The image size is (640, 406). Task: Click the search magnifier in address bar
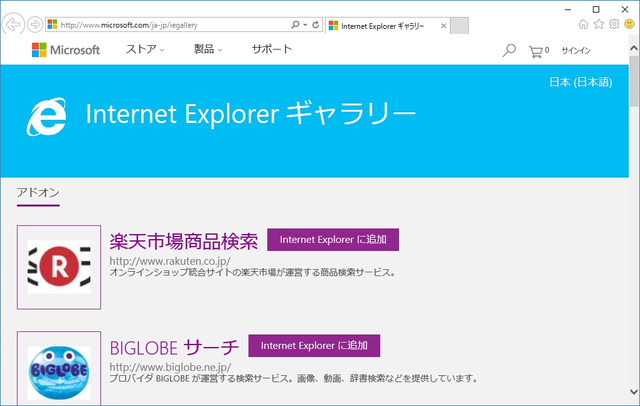[x=295, y=24]
